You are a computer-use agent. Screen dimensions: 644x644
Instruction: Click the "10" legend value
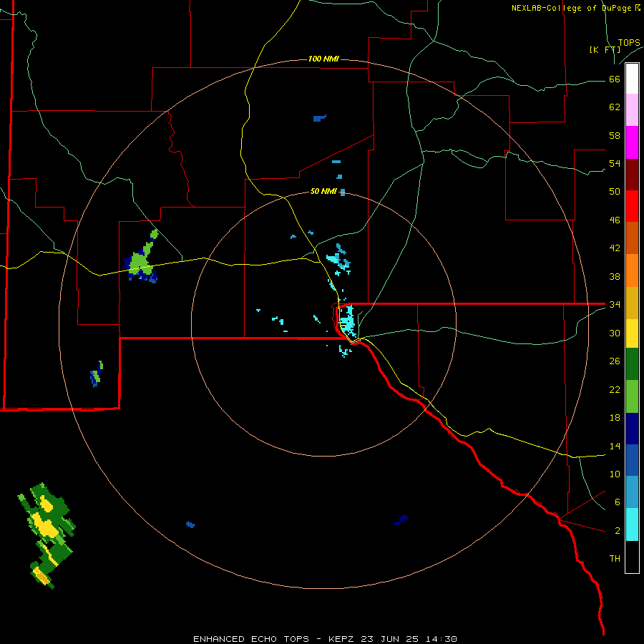pos(615,474)
